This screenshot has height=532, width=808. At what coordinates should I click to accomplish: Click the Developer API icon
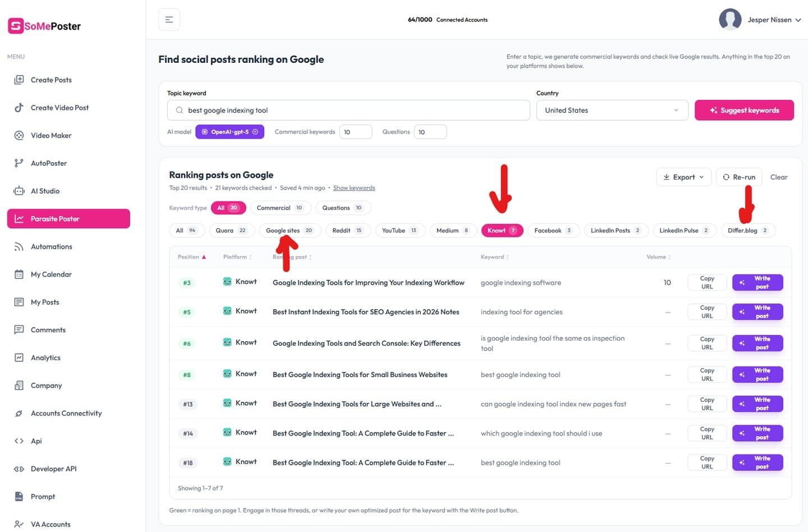(19, 469)
